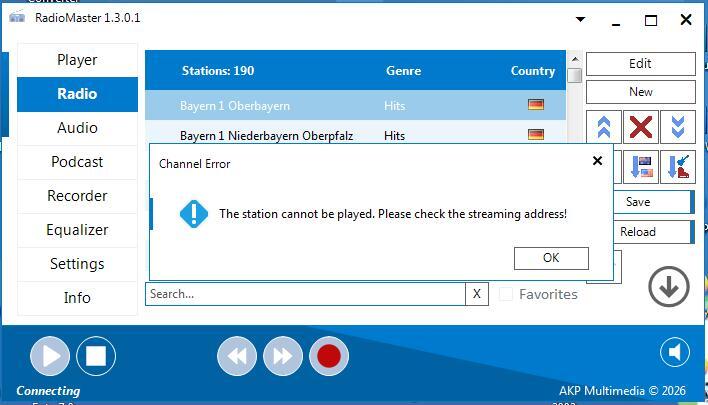Click OK in the Channel Error dialog

(x=550, y=258)
